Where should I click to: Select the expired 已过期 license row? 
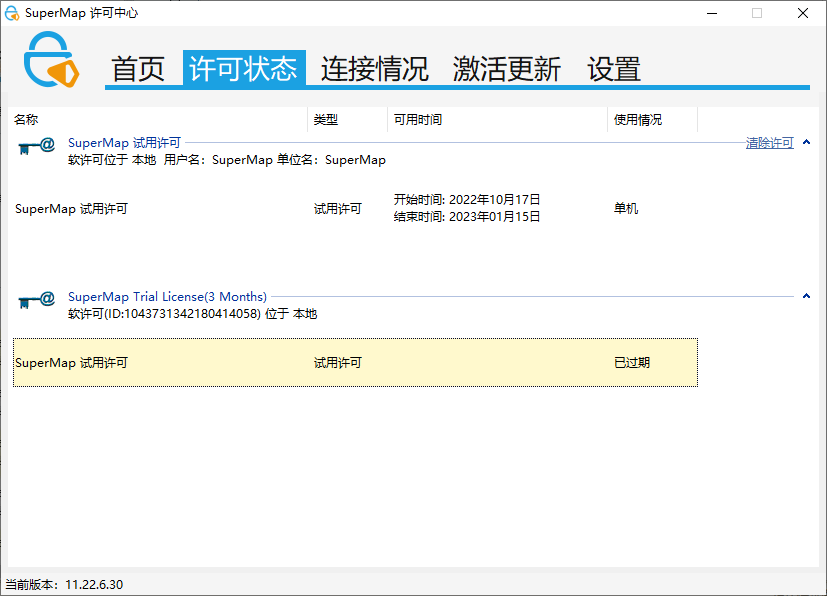point(355,362)
